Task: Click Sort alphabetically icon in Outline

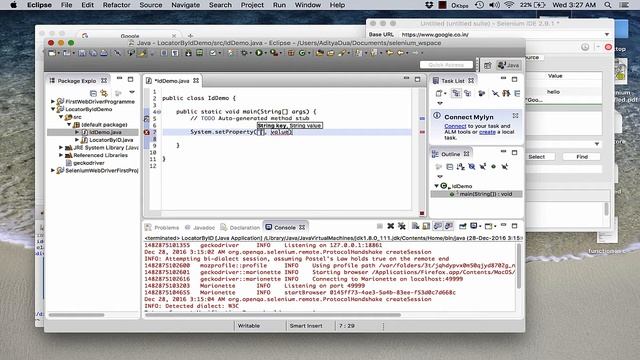Action: [460, 167]
